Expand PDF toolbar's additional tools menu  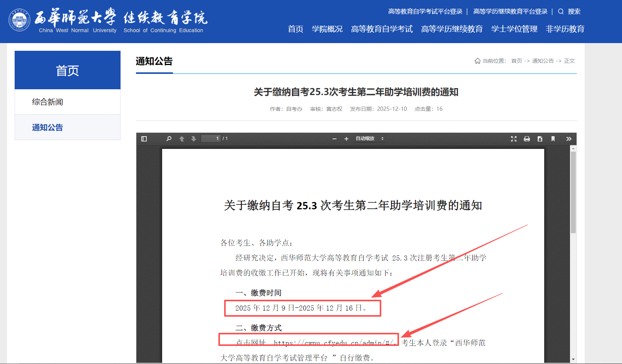tap(569, 139)
